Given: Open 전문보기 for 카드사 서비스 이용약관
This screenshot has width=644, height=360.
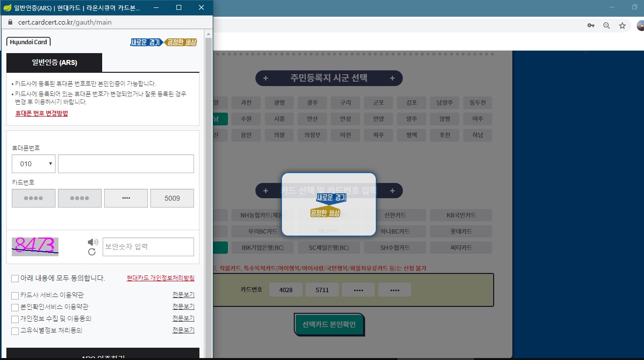Looking at the screenshot, I should coord(183,295).
